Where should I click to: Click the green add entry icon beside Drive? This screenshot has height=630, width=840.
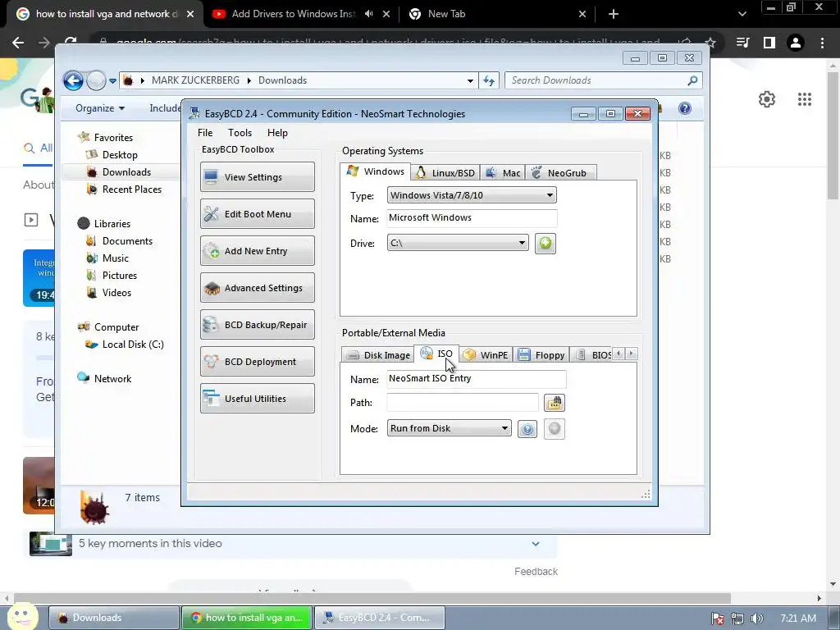[545, 243]
